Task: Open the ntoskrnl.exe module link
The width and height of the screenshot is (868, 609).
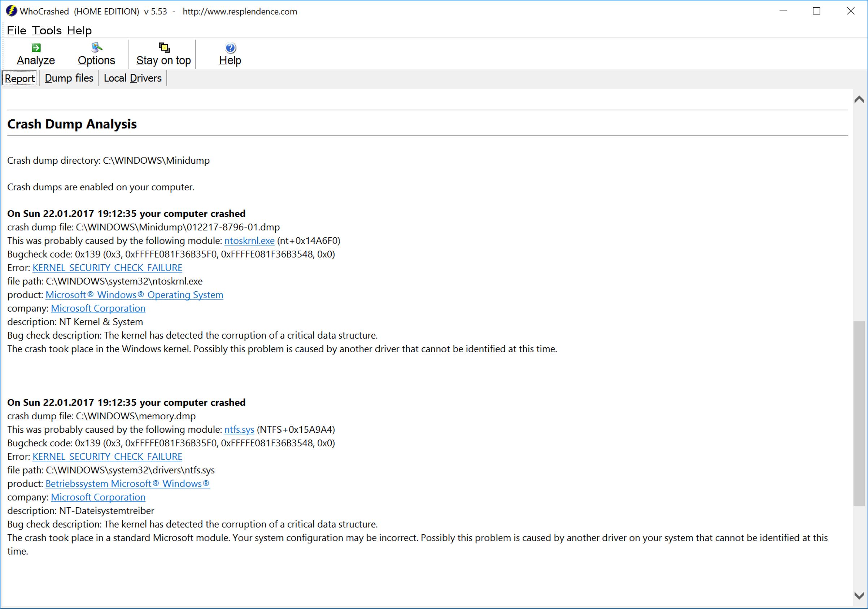Action: pos(249,240)
